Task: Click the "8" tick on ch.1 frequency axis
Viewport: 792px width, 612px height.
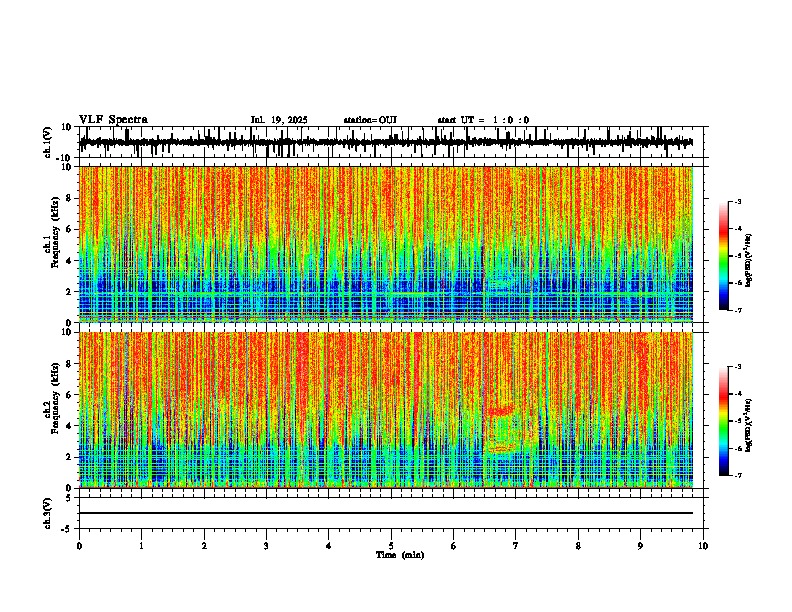Action: [x=70, y=198]
